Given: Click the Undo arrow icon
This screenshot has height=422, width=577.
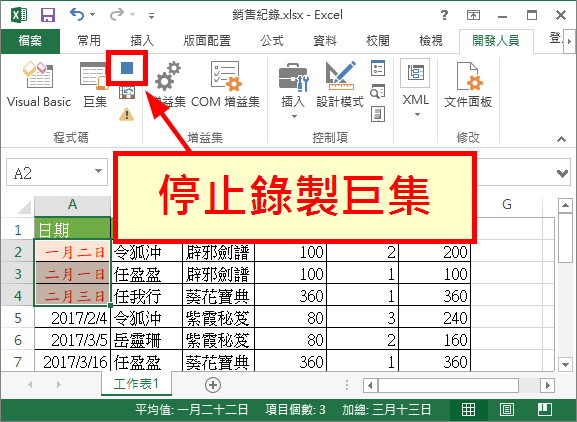Looking at the screenshot, I should (77, 15).
